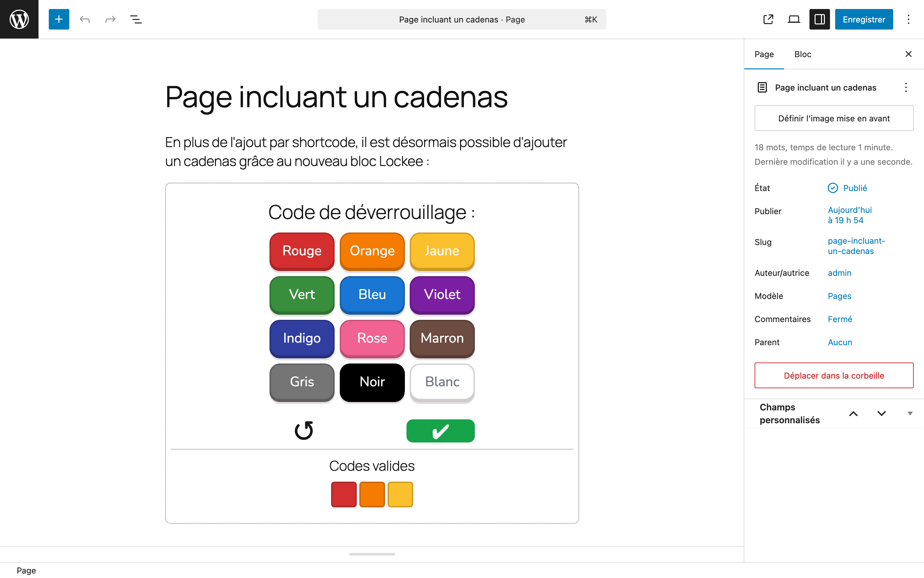The image size is (924, 578).
Task: Select the Rose color button
Action: coord(372,338)
